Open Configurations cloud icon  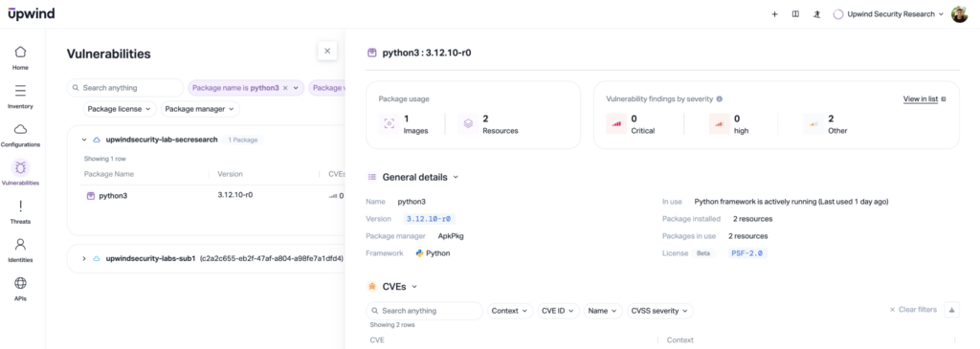point(20,129)
